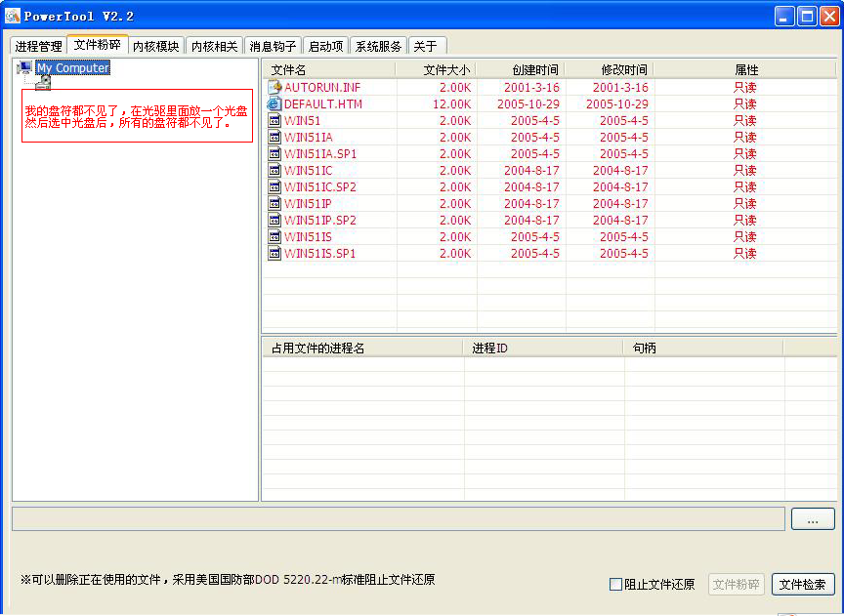The height and width of the screenshot is (616, 844).
Task: Minimize the PowerTool window
Action: tap(783, 17)
